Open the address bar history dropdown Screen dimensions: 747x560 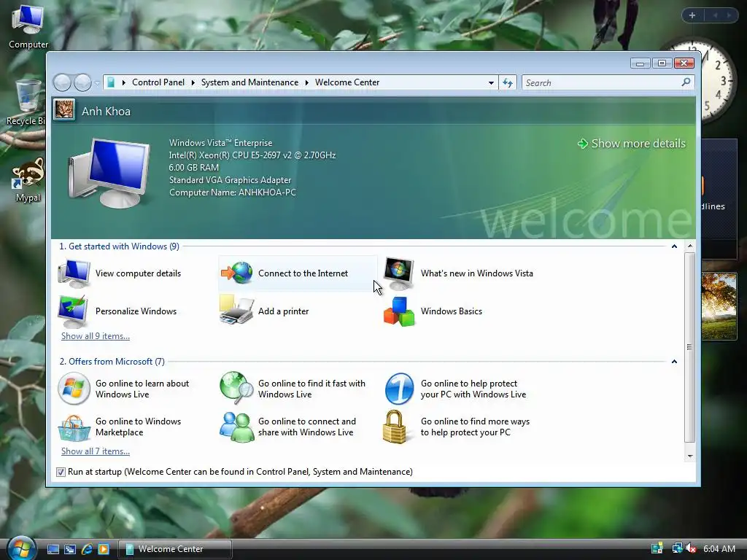tap(491, 83)
